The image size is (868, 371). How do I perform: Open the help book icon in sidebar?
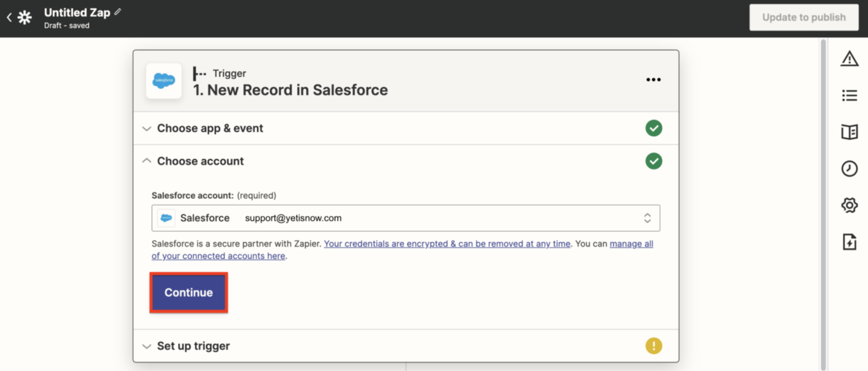pos(849,132)
